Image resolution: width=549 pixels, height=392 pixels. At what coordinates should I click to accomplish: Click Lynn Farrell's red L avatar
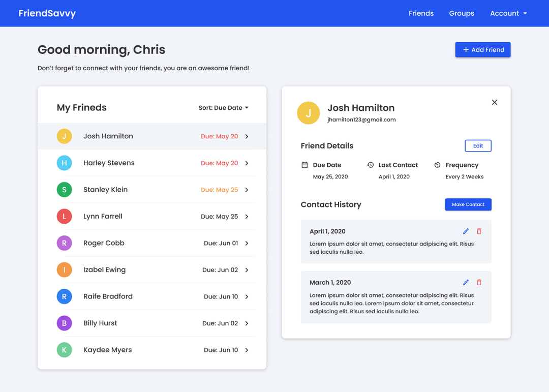(64, 217)
